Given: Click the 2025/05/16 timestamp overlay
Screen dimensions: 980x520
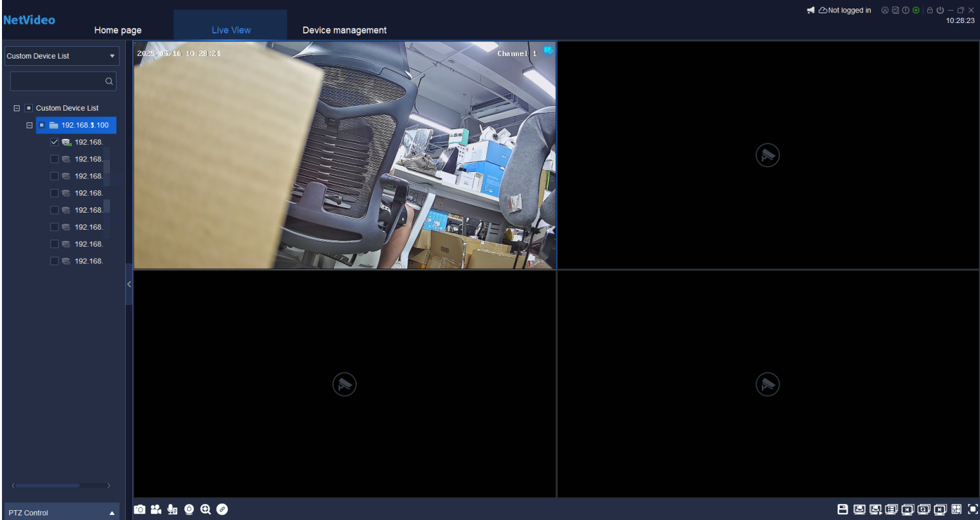Looking at the screenshot, I should click(179, 53).
